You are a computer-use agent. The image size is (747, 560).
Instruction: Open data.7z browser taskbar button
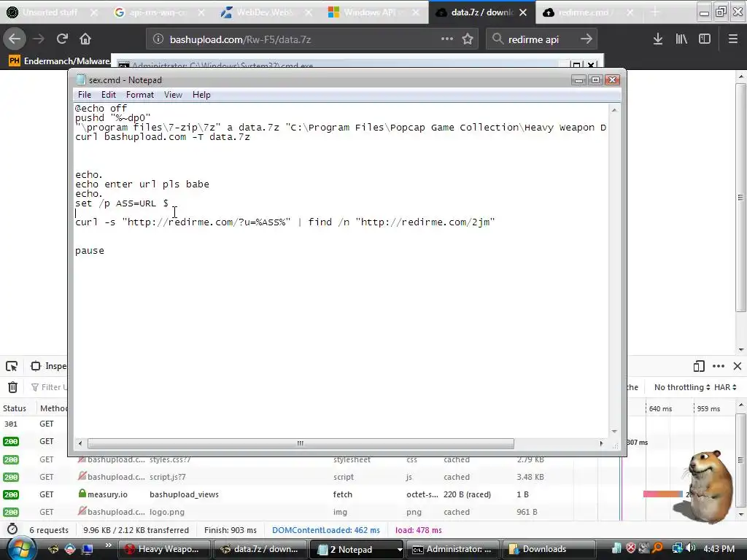260,549
